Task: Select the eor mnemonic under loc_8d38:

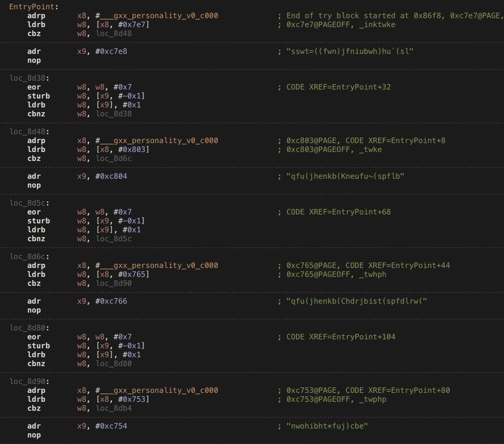Action: 34,87
